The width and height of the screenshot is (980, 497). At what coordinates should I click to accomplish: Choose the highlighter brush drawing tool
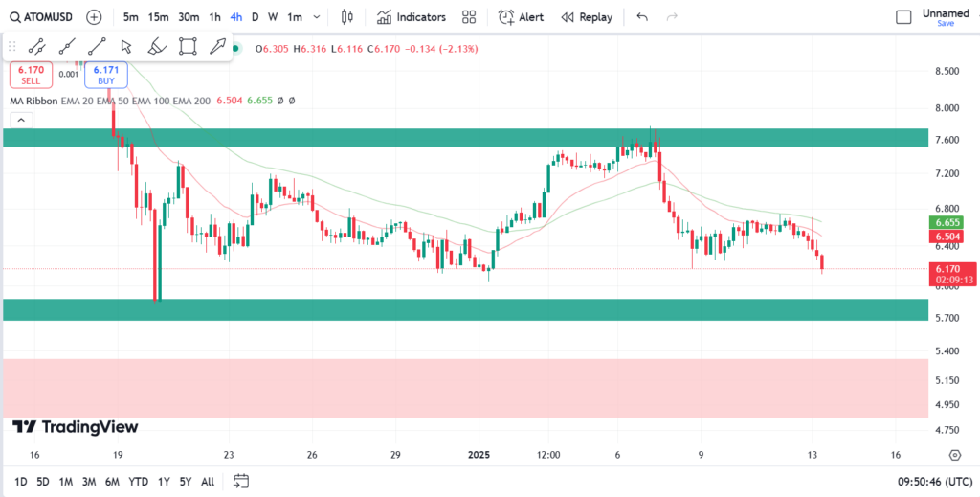click(157, 45)
